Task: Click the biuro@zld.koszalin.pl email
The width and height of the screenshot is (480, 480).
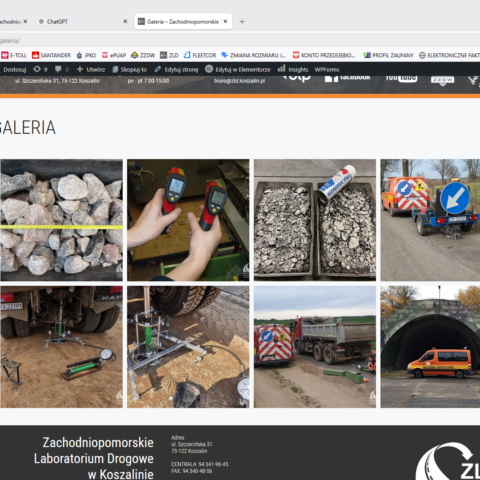Action: pos(240,81)
